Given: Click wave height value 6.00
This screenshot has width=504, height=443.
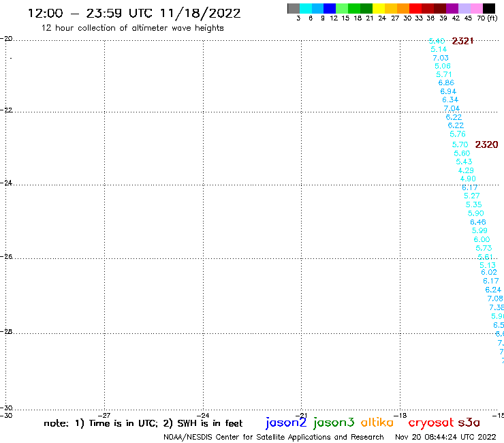Looking at the screenshot, I should (x=482, y=239).
